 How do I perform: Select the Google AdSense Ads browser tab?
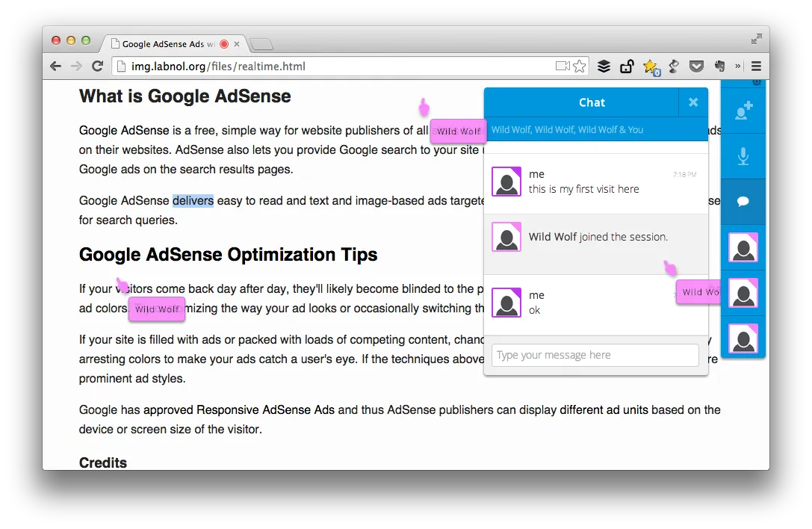[x=168, y=44]
